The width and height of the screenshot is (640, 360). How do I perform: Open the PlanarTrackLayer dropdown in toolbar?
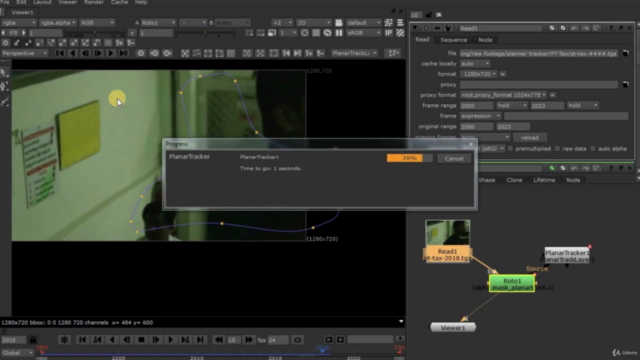pos(354,53)
